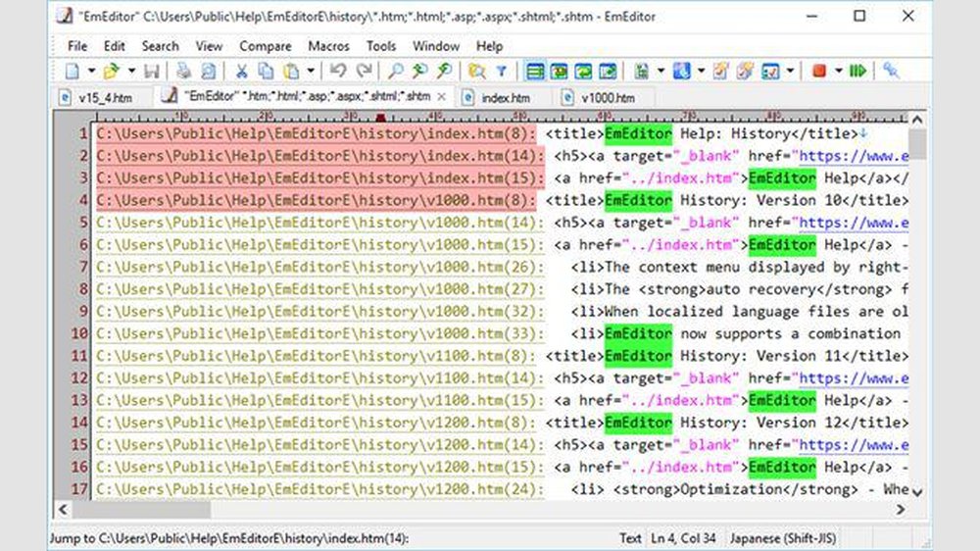This screenshot has width=980, height=551.
Task: Open the Tools menu
Action: point(380,46)
